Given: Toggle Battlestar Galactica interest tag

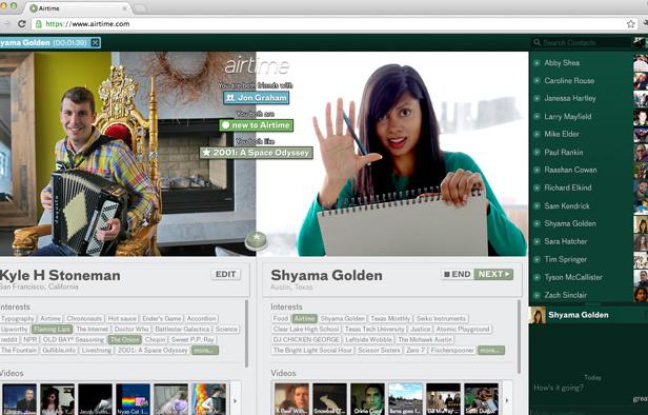Looking at the screenshot, I should [x=182, y=329].
